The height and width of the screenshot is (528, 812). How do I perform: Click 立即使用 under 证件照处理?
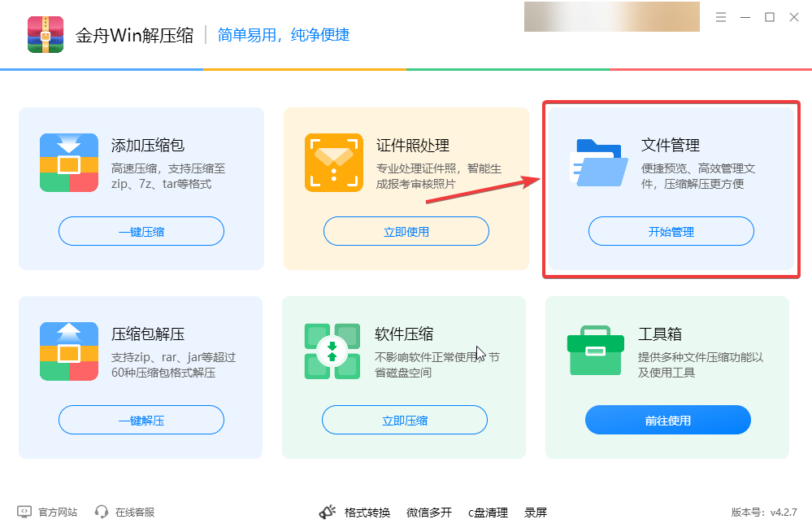pos(406,231)
